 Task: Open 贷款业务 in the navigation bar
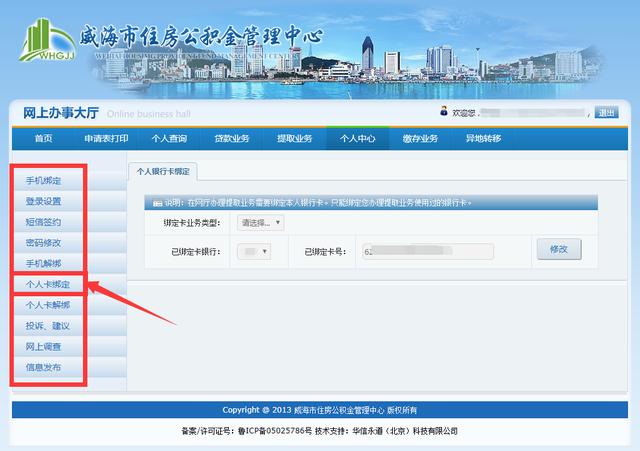click(232, 138)
